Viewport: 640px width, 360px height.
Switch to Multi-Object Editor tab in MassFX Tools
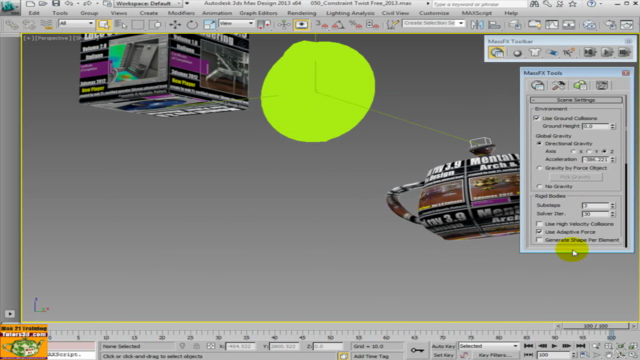click(x=580, y=85)
